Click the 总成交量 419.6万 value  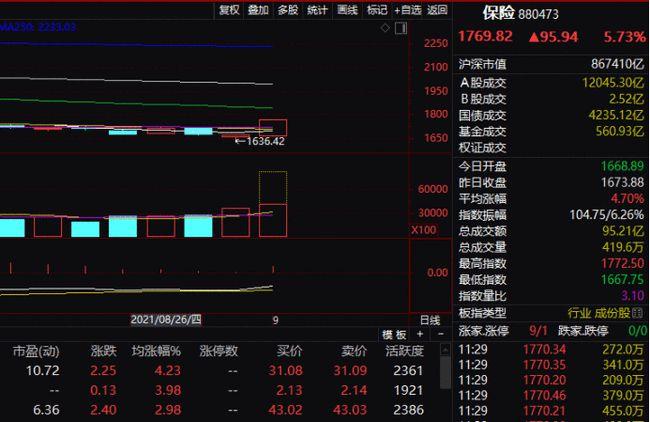pyautogui.click(x=623, y=247)
